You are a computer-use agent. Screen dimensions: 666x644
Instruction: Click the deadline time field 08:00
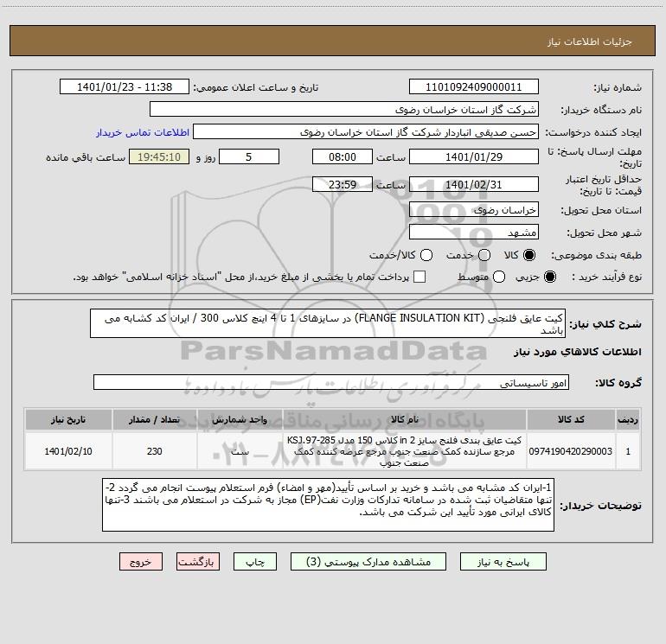coord(343,156)
